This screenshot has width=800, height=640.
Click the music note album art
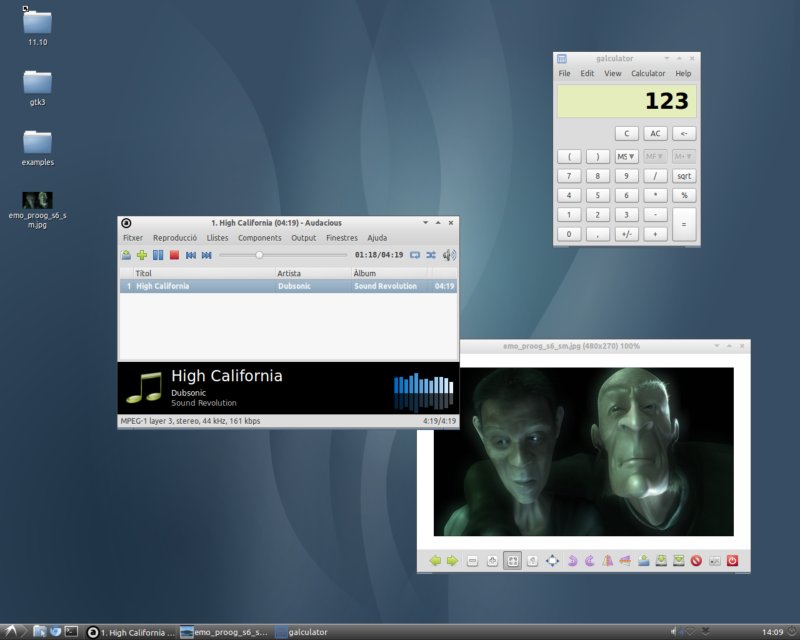(x=144, y=387)
